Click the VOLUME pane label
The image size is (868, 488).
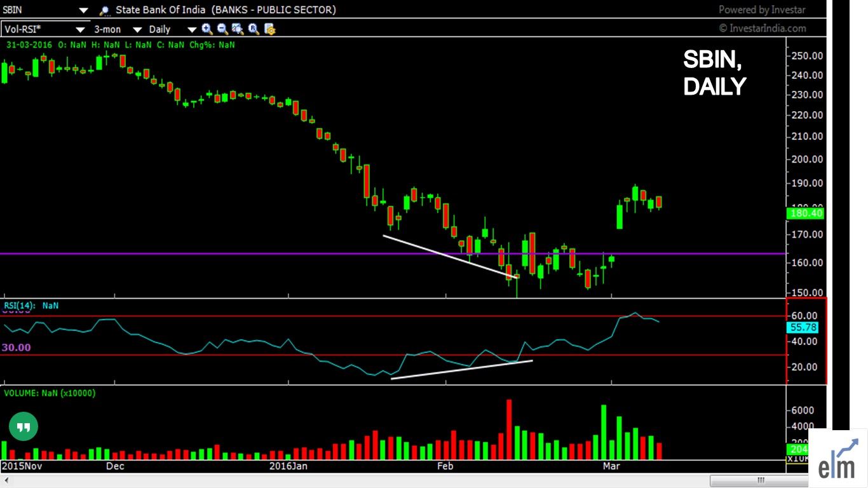50,393
